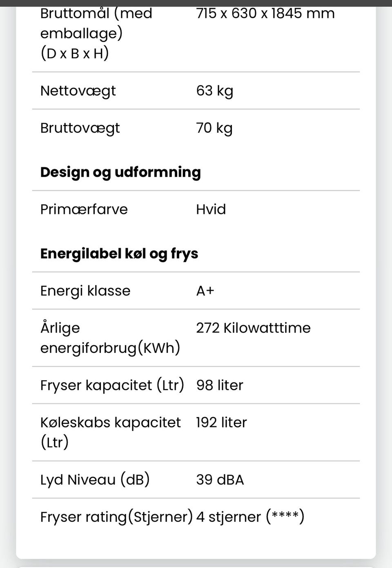Viewport: 392px width, 568px height.
Task: Select the 98 liter value
Action: [220, 385]
